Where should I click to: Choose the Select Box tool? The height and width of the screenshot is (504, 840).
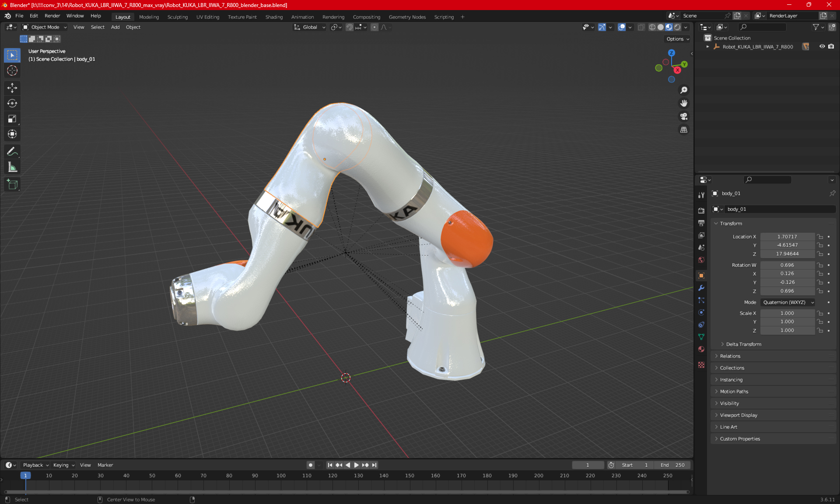click(12, 55)
